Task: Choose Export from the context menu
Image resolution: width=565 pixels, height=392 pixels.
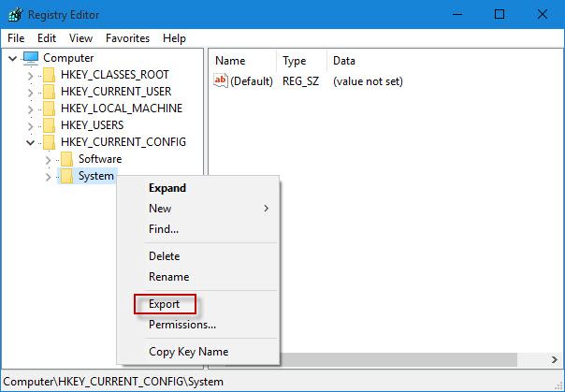Action: tap(164, 304)
